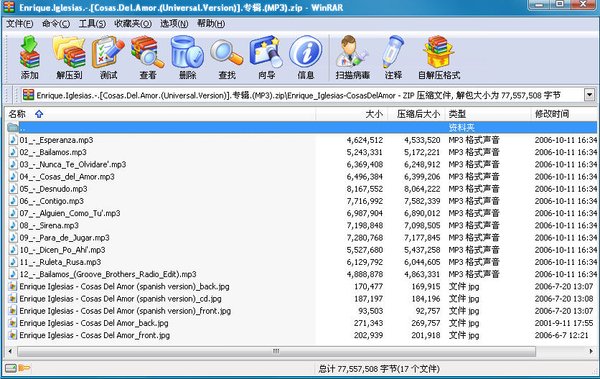The image size is (600, 379).
Task: Select 10_-_Dicen_Po_Ahi'.mp3 file
Action: point(62,250)
